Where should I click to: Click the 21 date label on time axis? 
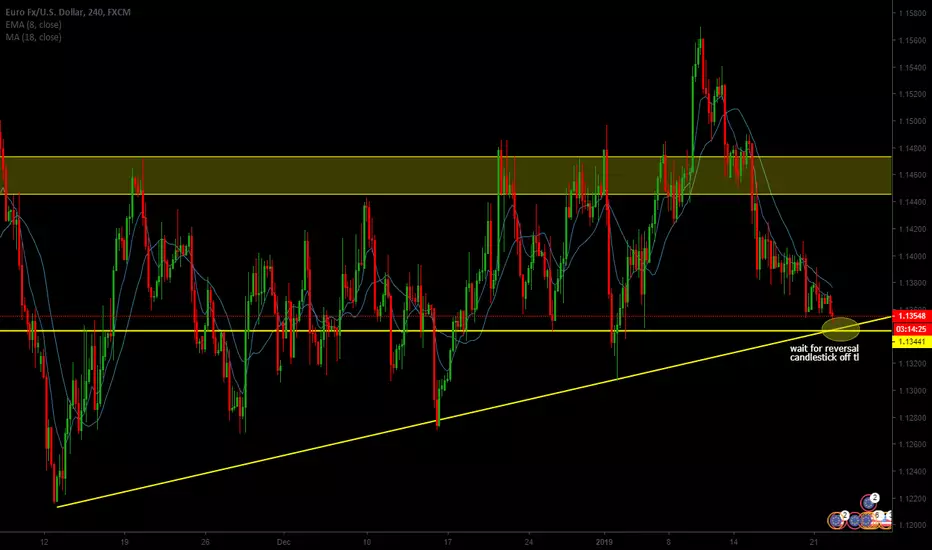coord(814,542)
